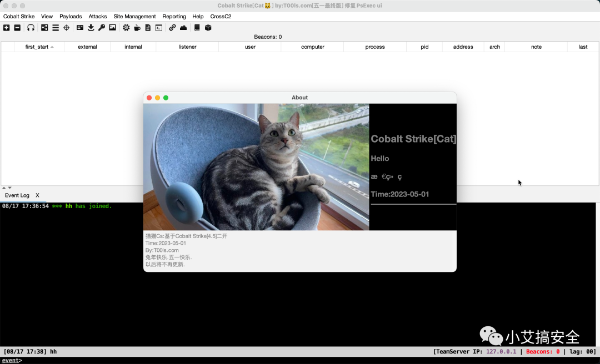Image resolution: width=600 pixels, height=364 pixels.
Task: Open the CrossC2 menu
Action: pos(221,17)
